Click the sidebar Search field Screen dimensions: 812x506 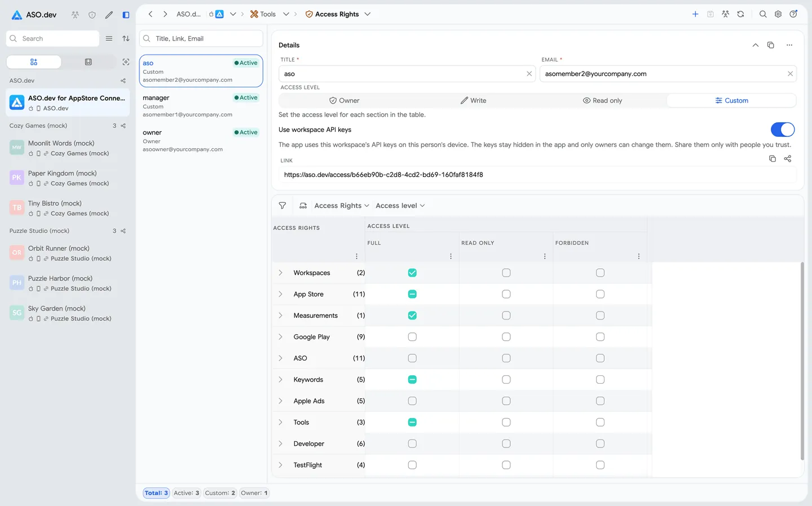(52, 38)
